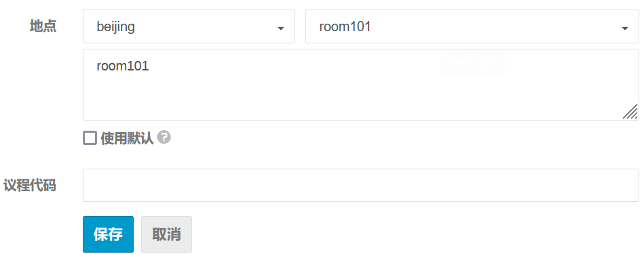Click the empty square box left of 使用默认
The height and width of the screenshot is (254, 644).
coord(90,138)
